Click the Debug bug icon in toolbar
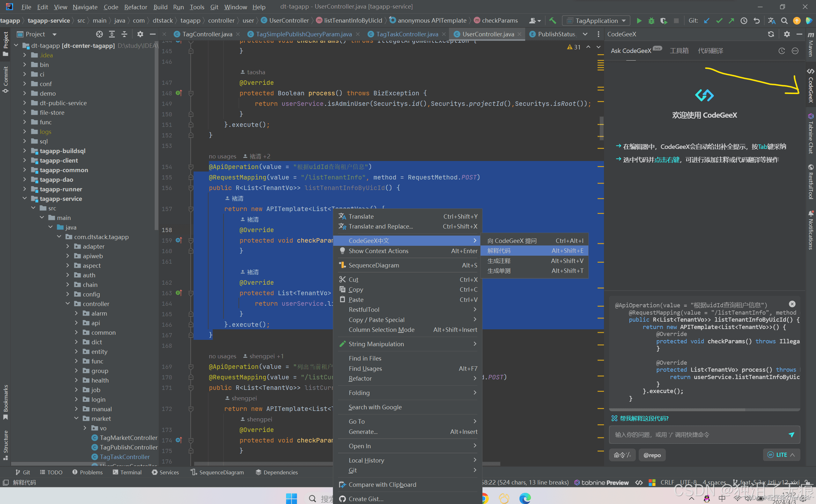 tap(651, 21)
